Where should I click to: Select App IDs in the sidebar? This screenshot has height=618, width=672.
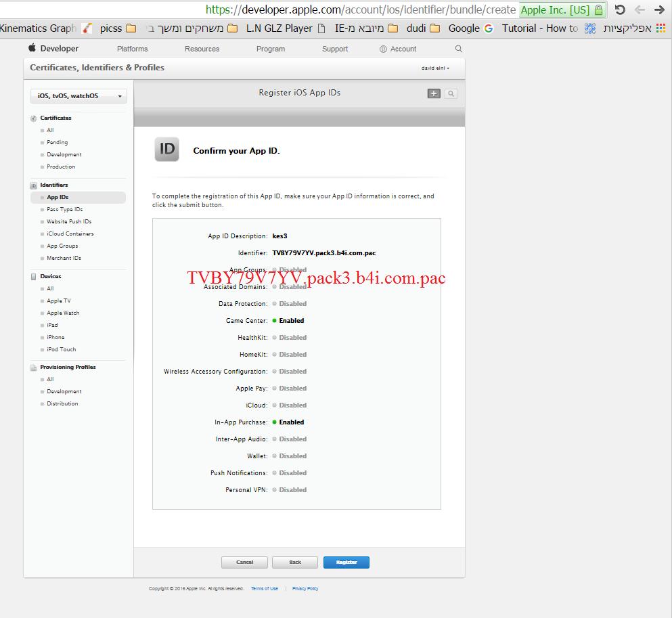pos(79,197)
